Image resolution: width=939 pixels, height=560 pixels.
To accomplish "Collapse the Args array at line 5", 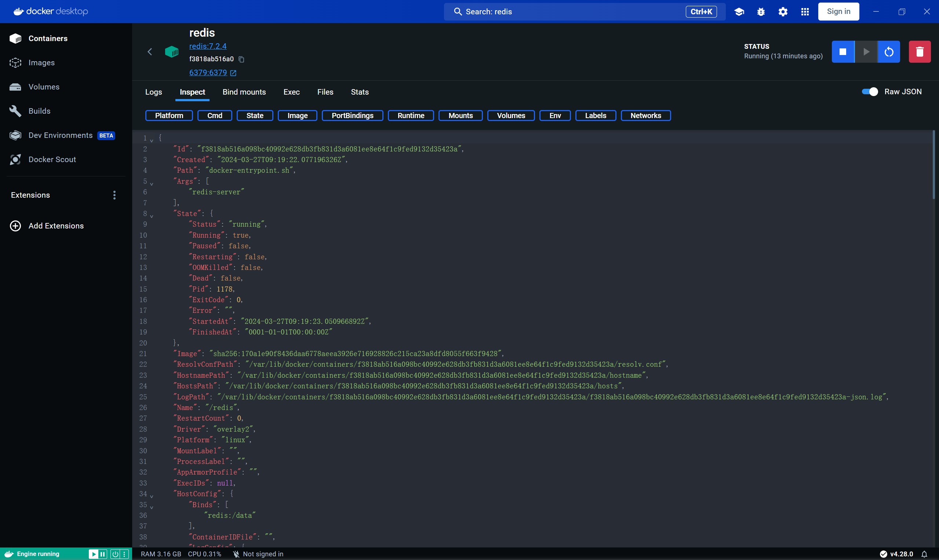I will pos(152,183).
